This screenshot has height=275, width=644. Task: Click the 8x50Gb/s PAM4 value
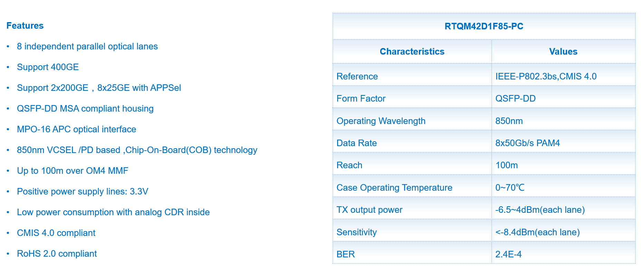527,143
